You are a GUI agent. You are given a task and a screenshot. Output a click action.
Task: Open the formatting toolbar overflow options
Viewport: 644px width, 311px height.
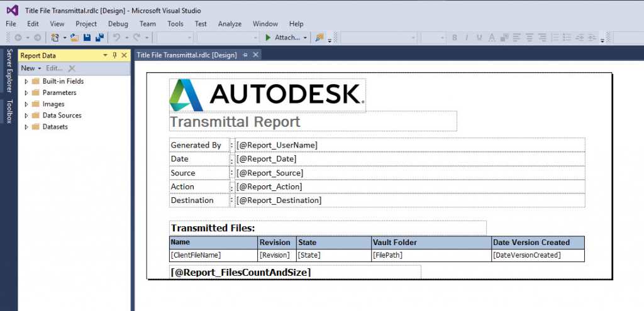602,40
